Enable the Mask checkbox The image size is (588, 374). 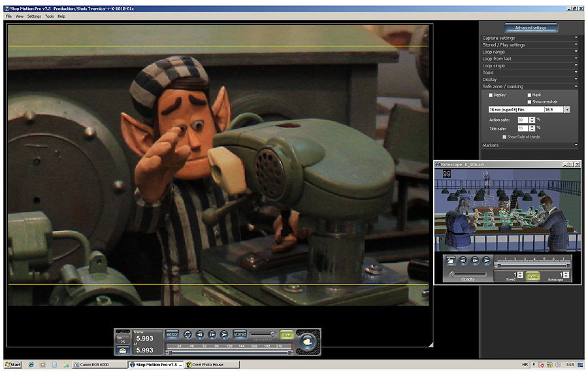click(529, 95)
